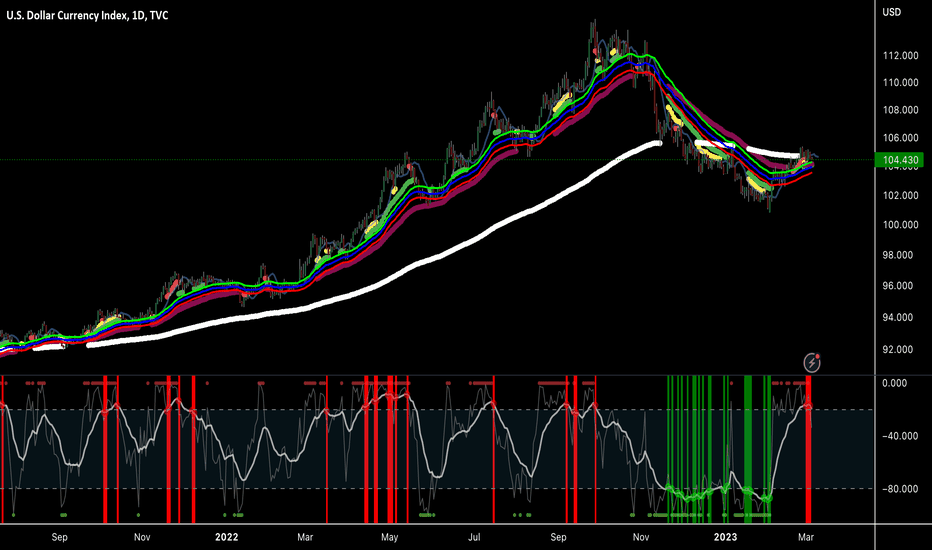The image size is (932, 550).
Task: Click the Nov label before 2023
Action: [x=641, y=537]
